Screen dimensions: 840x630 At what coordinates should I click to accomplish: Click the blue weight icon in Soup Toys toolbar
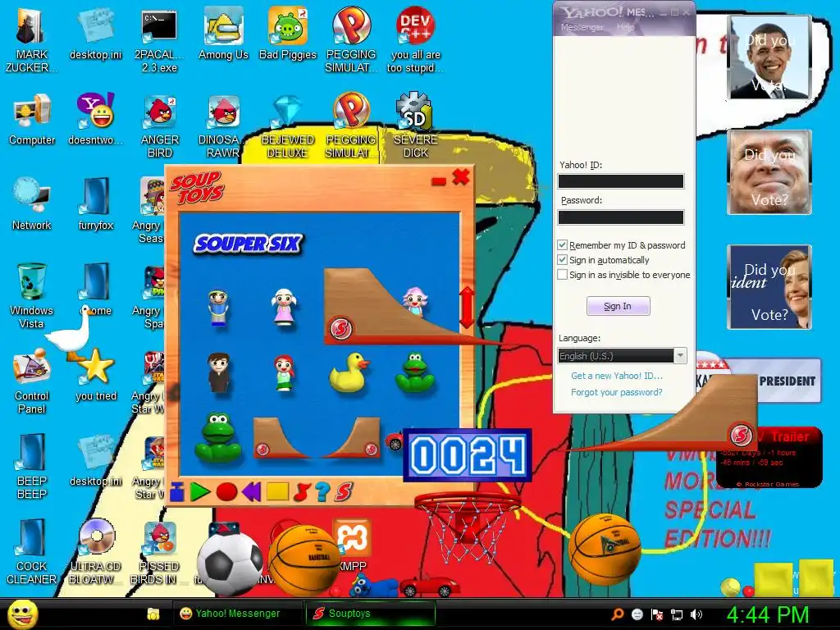tap(177, 492)
